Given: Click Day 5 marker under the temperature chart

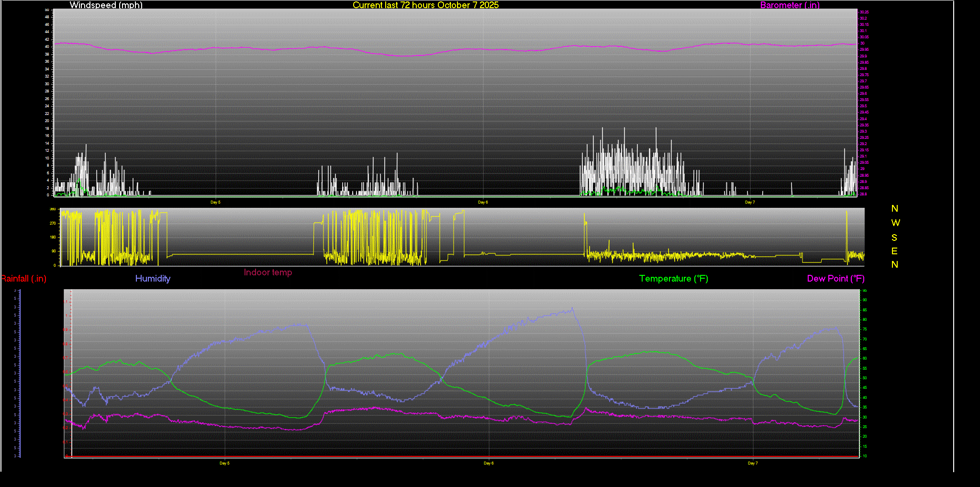Looking at the screenshot, I should (224, 463).
